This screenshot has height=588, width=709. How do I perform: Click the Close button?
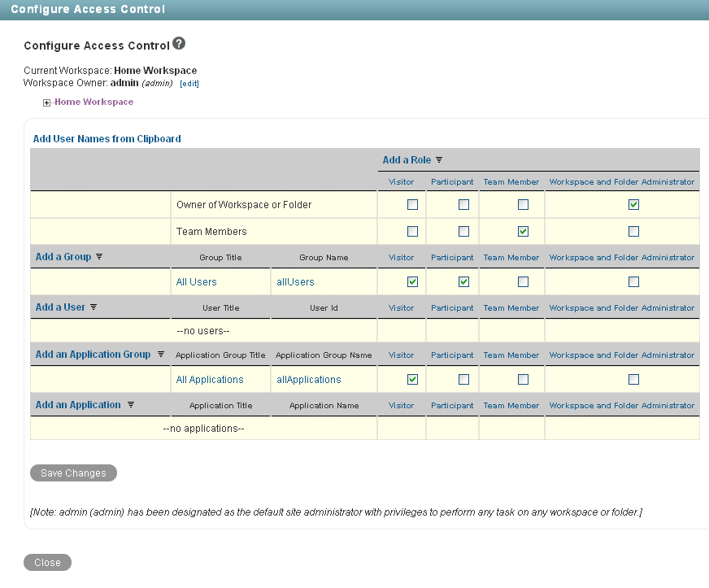46,562
